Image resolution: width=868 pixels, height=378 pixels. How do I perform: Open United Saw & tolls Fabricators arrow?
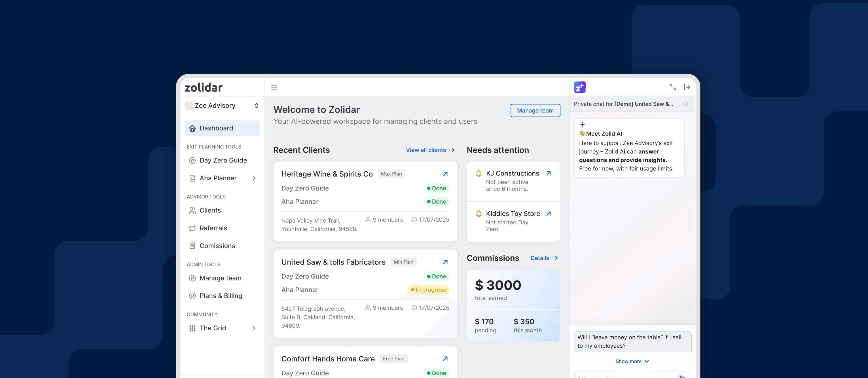445,262
